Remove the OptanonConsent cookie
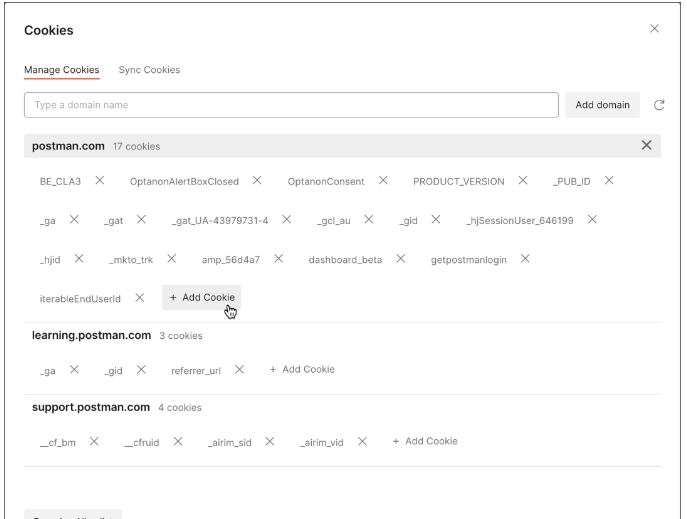The width and height of the screenshot is (687, 519). (x=383, y=180)
